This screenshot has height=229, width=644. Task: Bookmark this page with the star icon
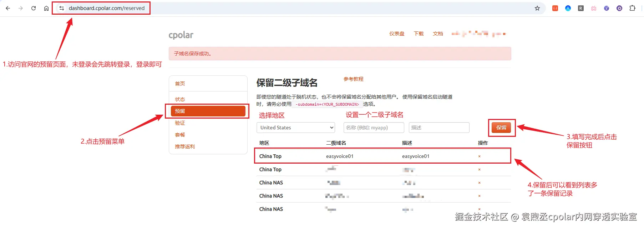[x=537, y=8]
